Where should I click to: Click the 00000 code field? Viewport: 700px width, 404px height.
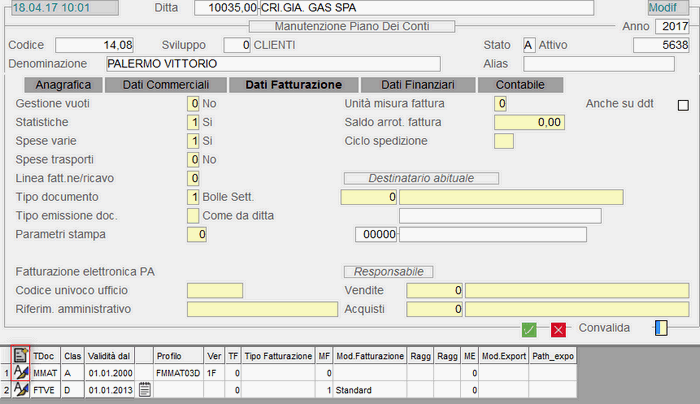coord(376,234)
